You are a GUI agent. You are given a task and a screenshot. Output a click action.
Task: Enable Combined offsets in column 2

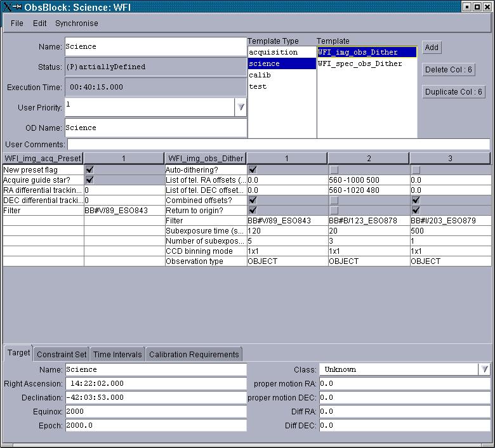click(334, 200)
